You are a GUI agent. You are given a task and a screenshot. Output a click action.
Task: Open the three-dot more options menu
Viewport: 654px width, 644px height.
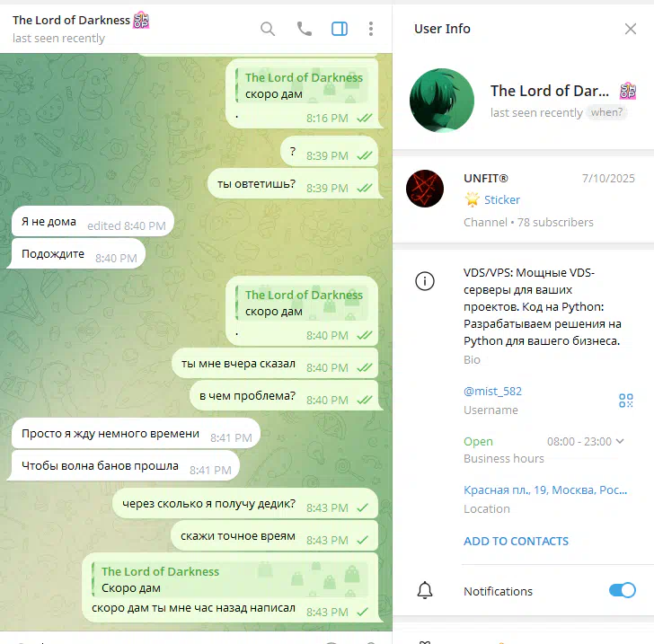[x=371, y=29]
